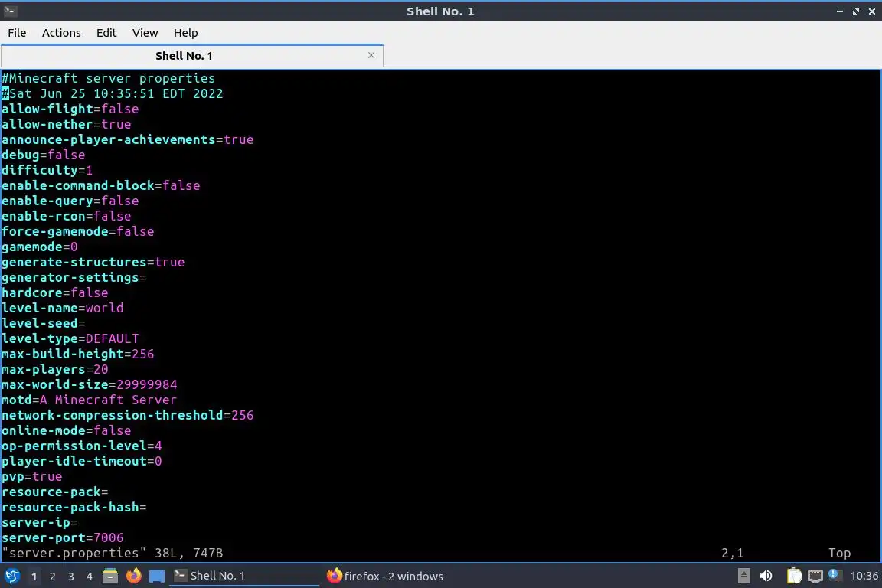Viewport: 882px width, 588px height.
Task: Open the File menu
Action: coord(17,33)
